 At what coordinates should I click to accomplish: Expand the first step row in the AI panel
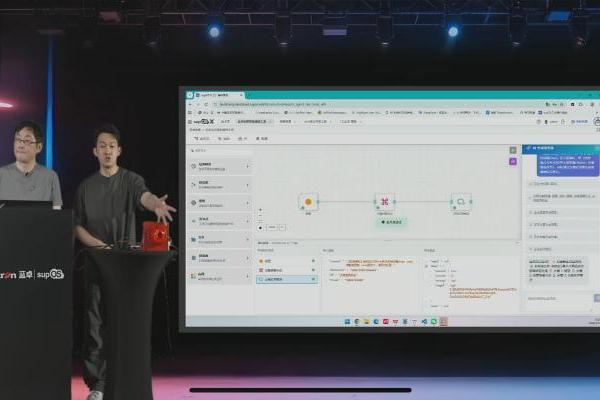(562, 184)
